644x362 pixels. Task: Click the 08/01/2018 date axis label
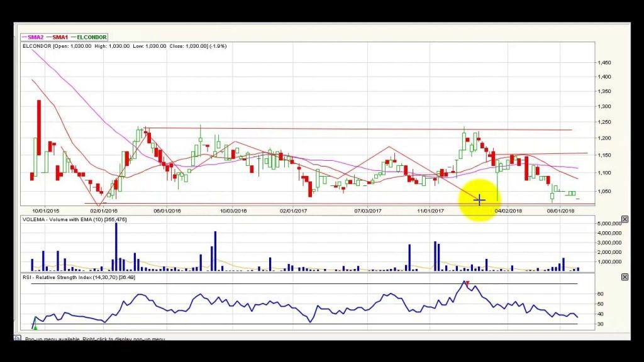(x=560, y=211)
